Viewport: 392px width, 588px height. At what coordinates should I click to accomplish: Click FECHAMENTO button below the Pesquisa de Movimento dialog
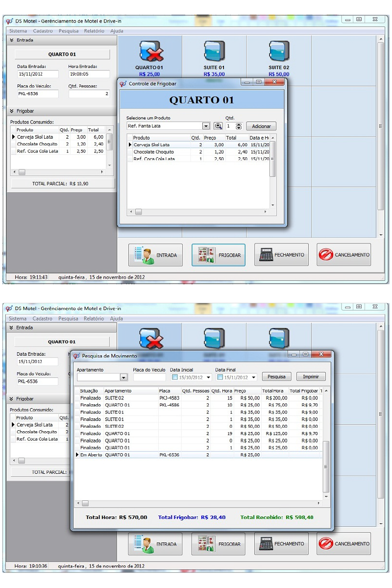(281, 544)
